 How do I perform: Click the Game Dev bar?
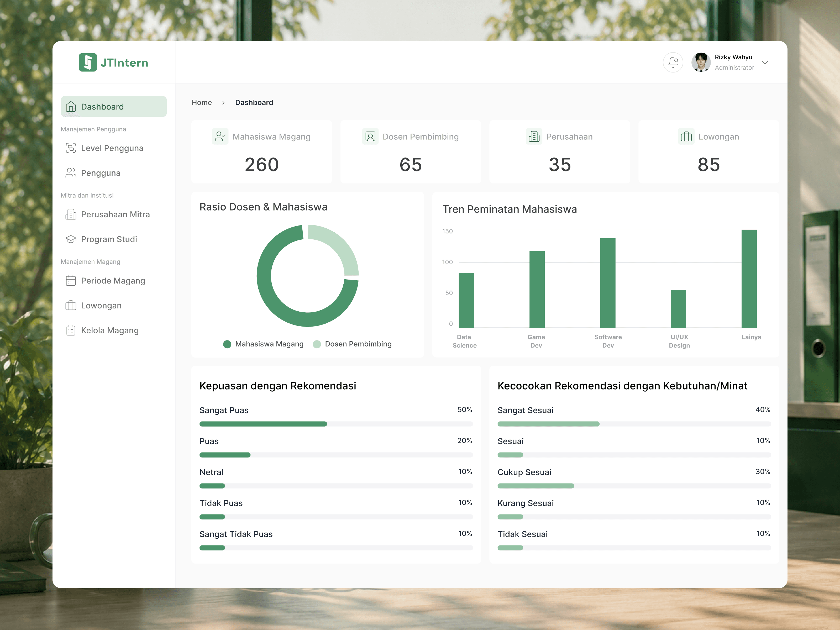point(537,289)
